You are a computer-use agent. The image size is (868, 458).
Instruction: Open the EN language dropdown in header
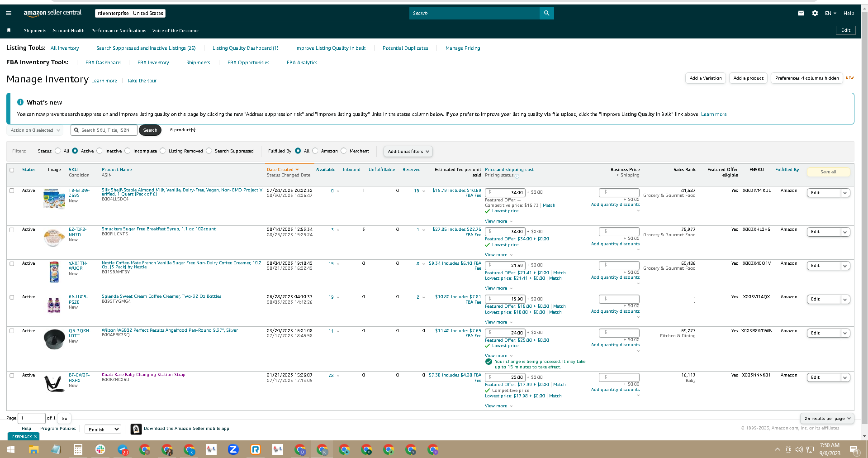click(x=830, y=13)
